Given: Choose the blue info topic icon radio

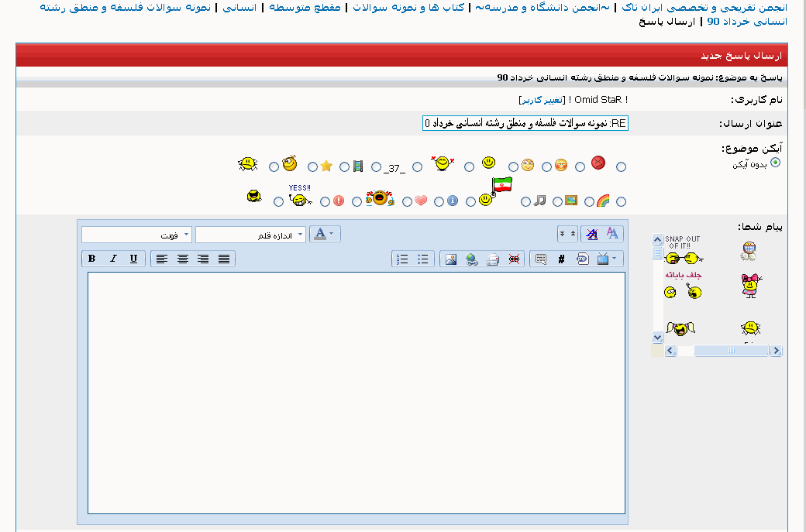Looking at the screenshot, I should pos(471,202).
